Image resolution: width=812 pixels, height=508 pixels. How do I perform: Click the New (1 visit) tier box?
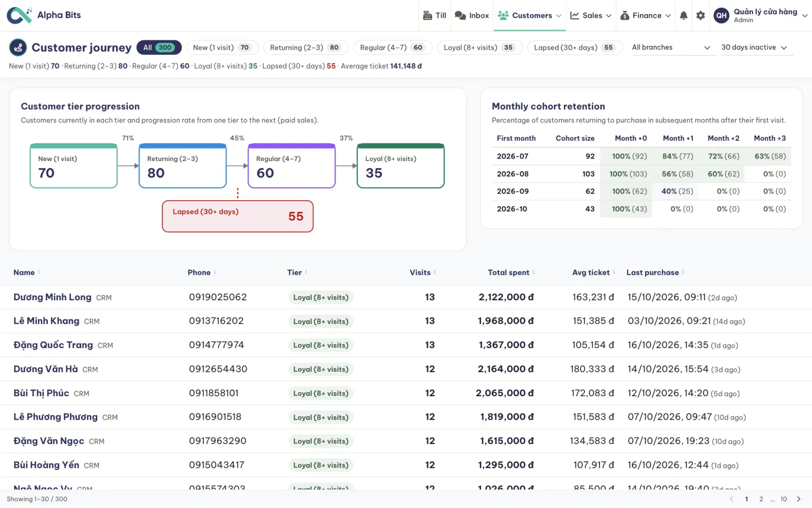74,166
